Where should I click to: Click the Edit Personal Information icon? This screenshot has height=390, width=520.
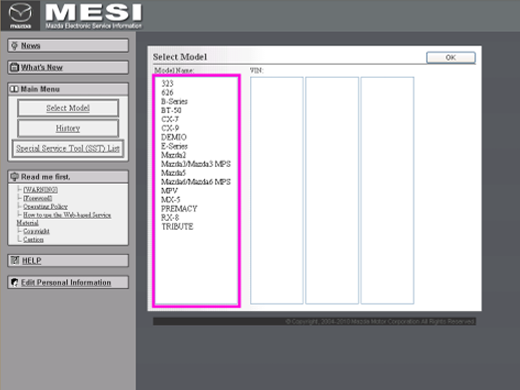click(15, 282)
